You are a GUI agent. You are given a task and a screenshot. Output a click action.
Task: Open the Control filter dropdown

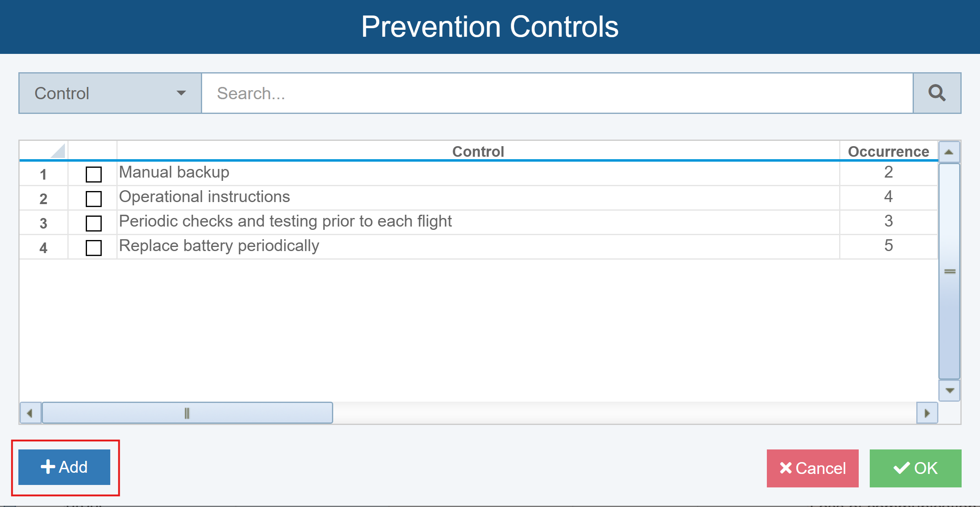point(110,93)
